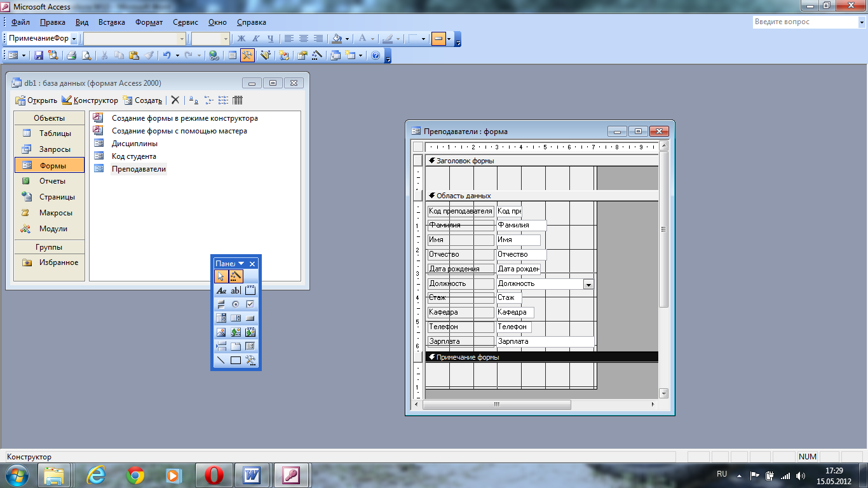Toggle the Toolbox button on main toolbar
Image resolution: width=868 pixels, height=488 pixels.
tap(248, 55)
